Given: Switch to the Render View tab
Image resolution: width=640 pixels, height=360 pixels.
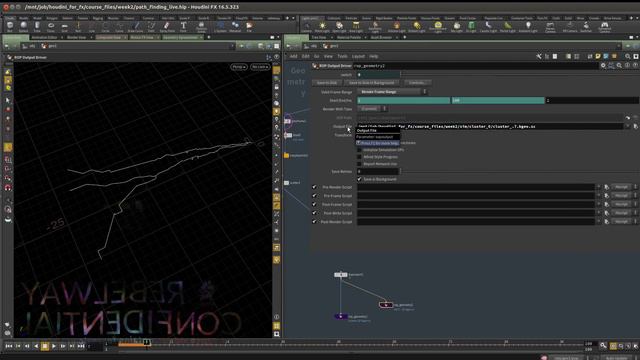Looking at the screenshot, I should (76, 37).
